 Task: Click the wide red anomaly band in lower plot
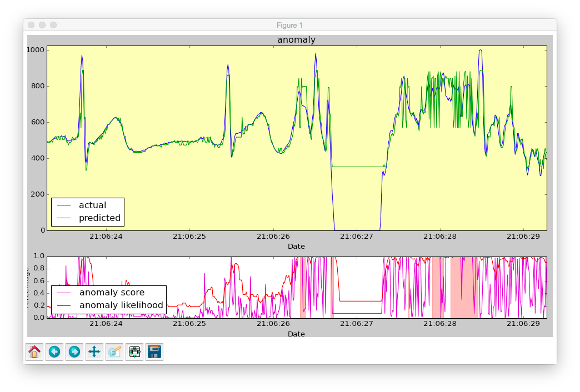464,288
